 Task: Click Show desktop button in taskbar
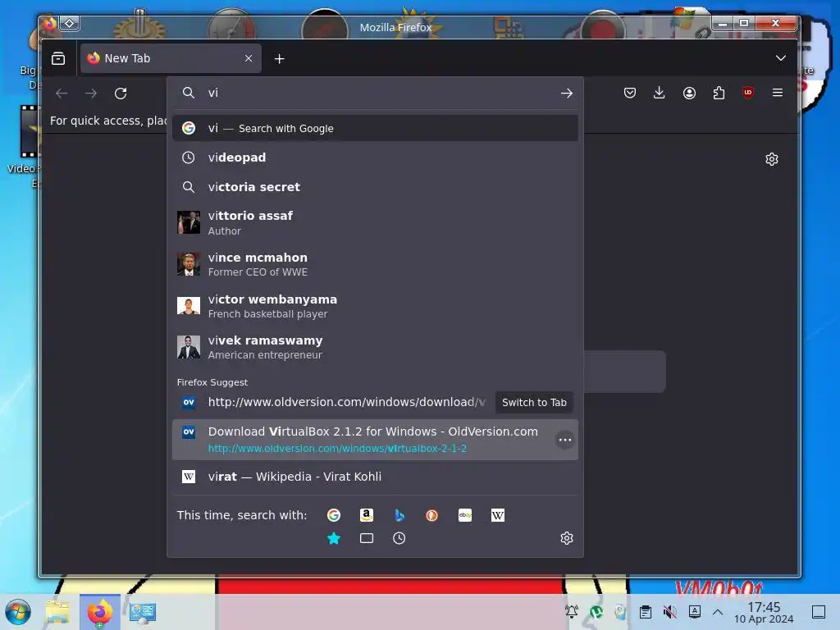pos(819,612)
